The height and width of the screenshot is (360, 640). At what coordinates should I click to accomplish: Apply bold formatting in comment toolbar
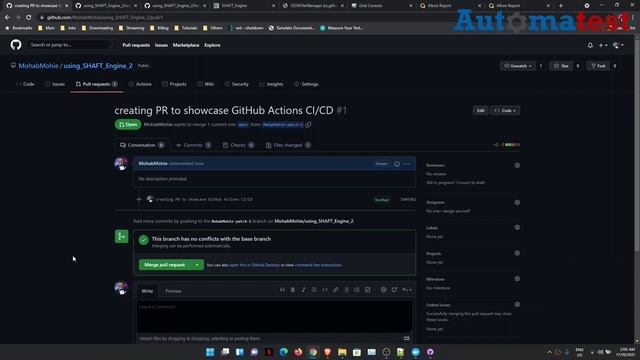pos(293,290)
